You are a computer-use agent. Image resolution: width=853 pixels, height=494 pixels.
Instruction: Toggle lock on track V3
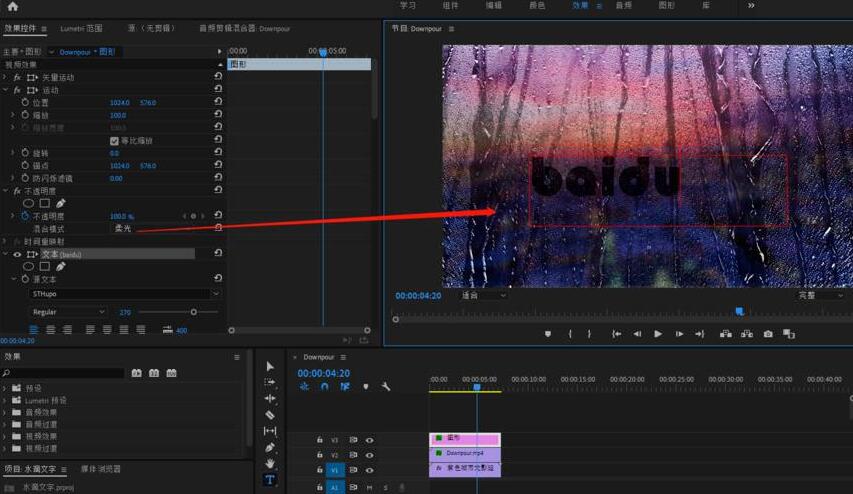[320, 440]
